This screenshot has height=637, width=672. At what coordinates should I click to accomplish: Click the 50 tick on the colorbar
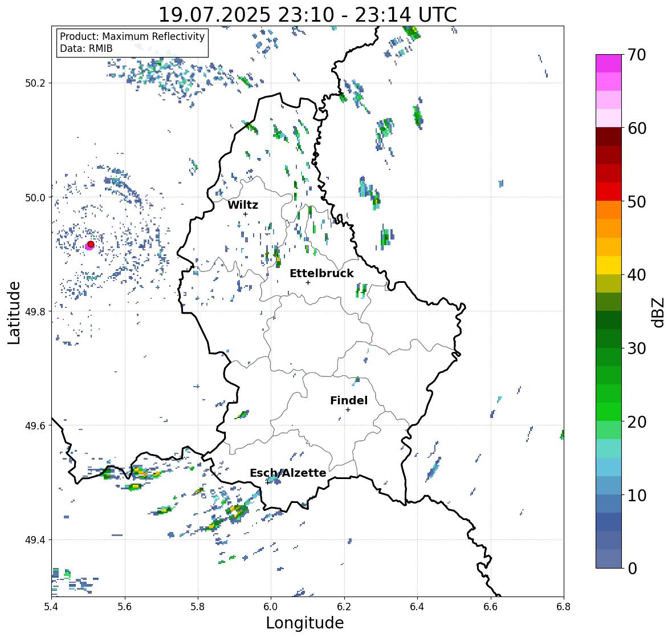(x=637, y=201)
